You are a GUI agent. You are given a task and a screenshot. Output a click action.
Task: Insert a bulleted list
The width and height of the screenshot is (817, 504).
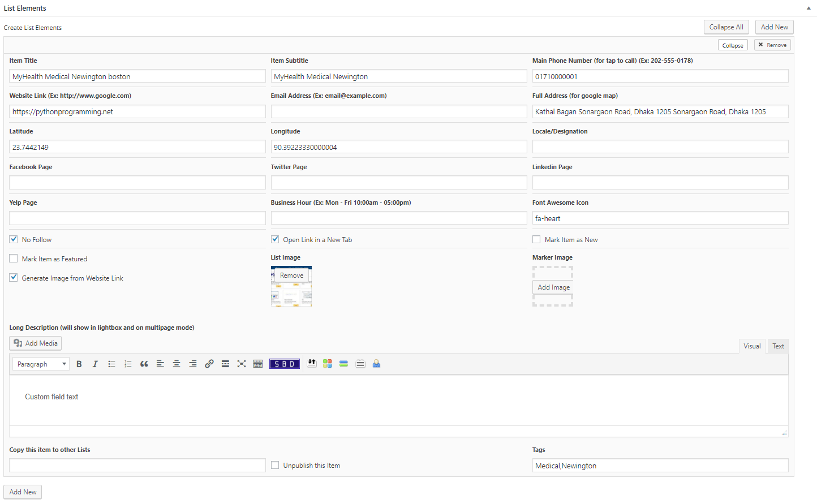[111, 364]
